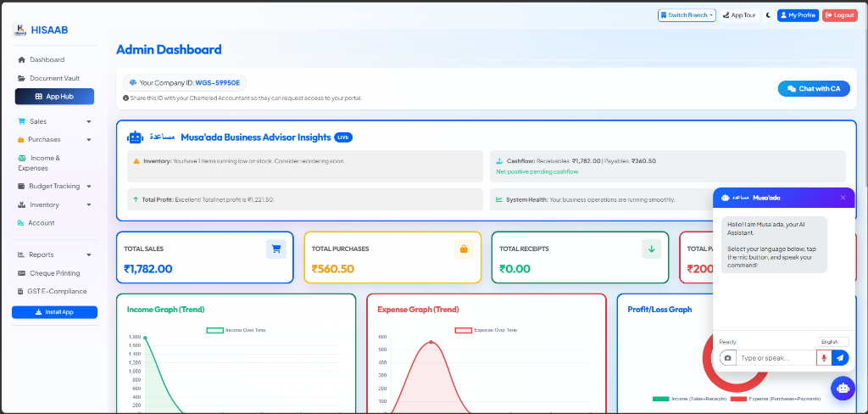868x414 pixels.
Task: Click the ₹1,782.00 total sales value
Action: pyautogui.click(x=148, y=269)
